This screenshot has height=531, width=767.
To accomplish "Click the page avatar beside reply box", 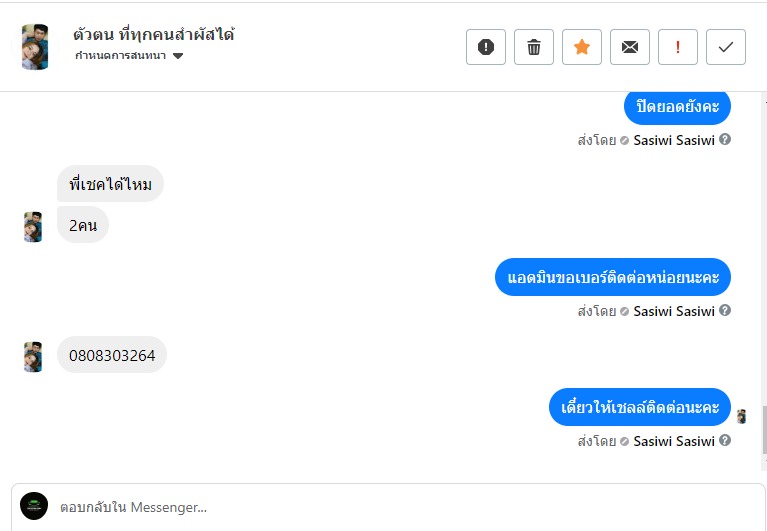I will pos(34,506).
